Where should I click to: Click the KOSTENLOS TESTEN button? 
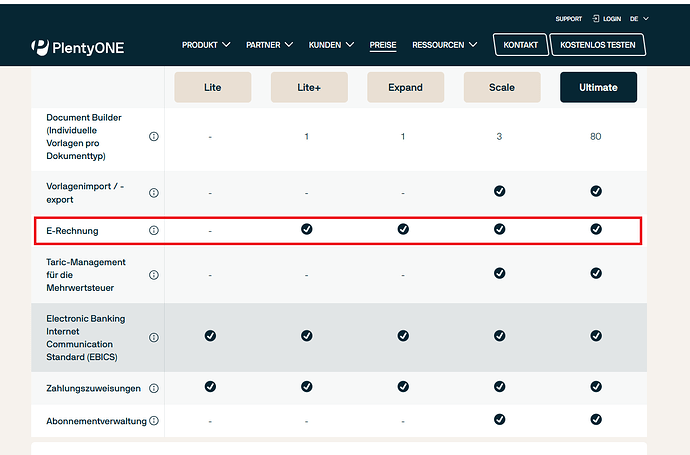[598, 45]
